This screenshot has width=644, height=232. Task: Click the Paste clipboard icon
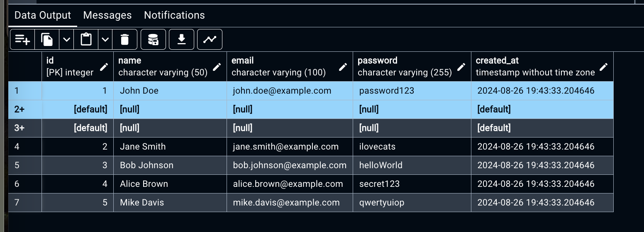click(86, 39)
